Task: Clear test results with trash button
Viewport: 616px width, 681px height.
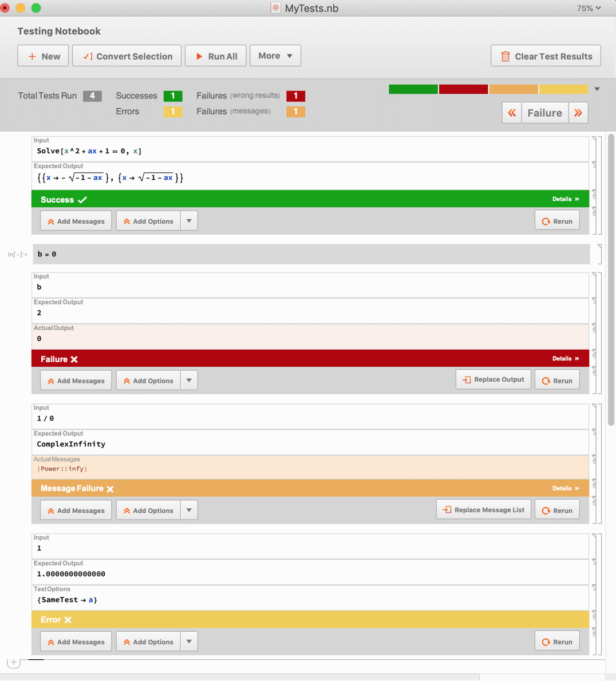Action: point(545,56)
